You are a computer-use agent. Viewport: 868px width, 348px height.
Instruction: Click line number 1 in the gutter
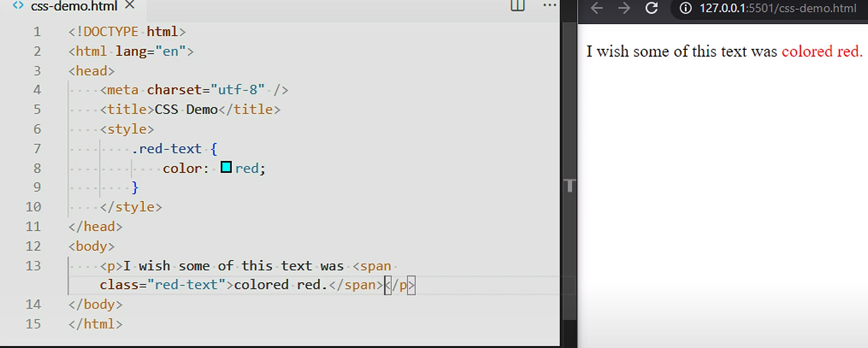click(37, 32)
